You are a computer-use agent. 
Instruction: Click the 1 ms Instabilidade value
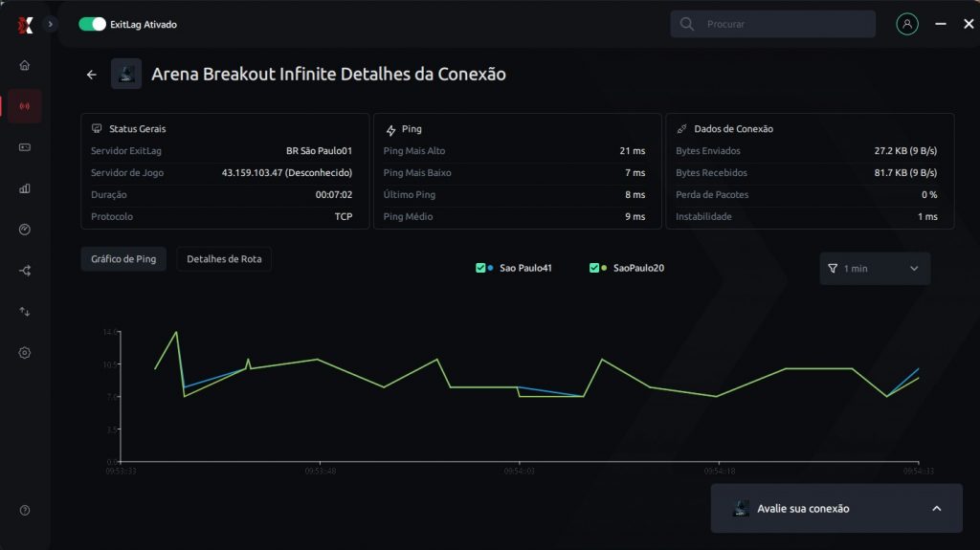(927, 216)
